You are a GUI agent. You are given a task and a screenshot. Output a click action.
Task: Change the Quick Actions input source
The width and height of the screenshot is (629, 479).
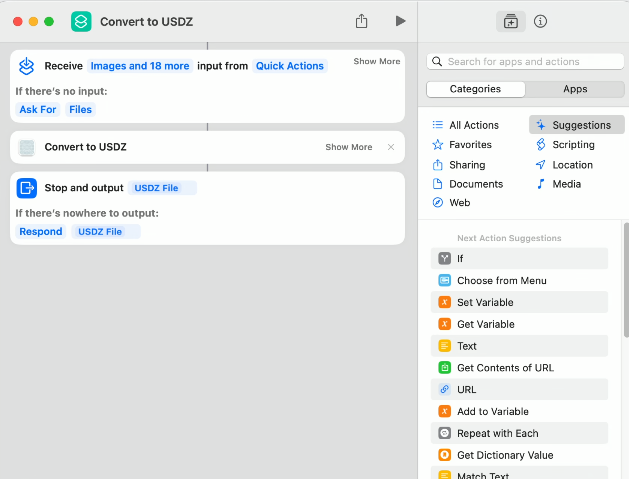pos(290,66)
